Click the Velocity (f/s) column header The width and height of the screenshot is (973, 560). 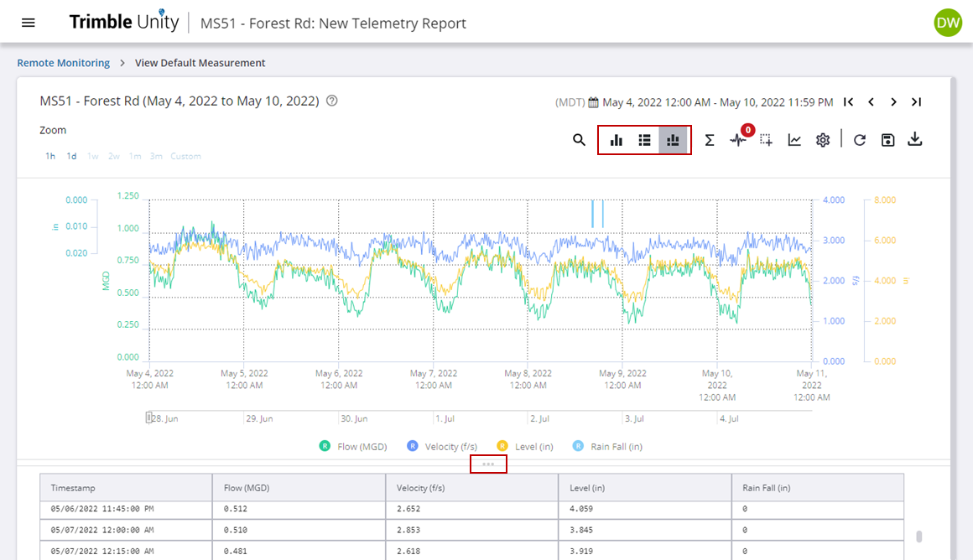click(472, 488)
